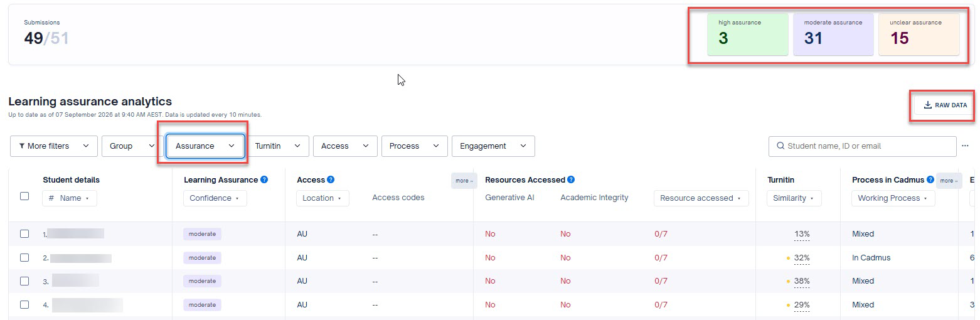Select the checkbox for student row 1
This screenshot has height=320, width=980.
[24, 233]
